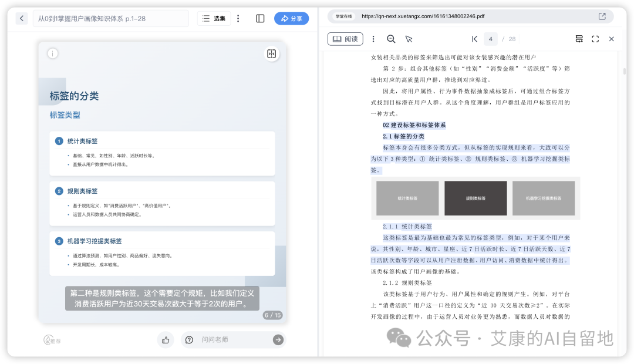Open the search magnifier in the PDF viewer

point(391,39)
